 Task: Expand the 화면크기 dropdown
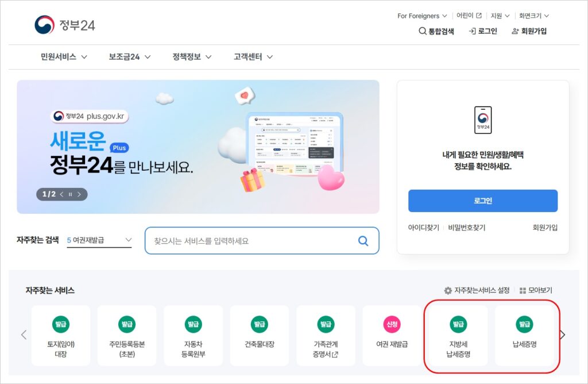pos(534,16)
